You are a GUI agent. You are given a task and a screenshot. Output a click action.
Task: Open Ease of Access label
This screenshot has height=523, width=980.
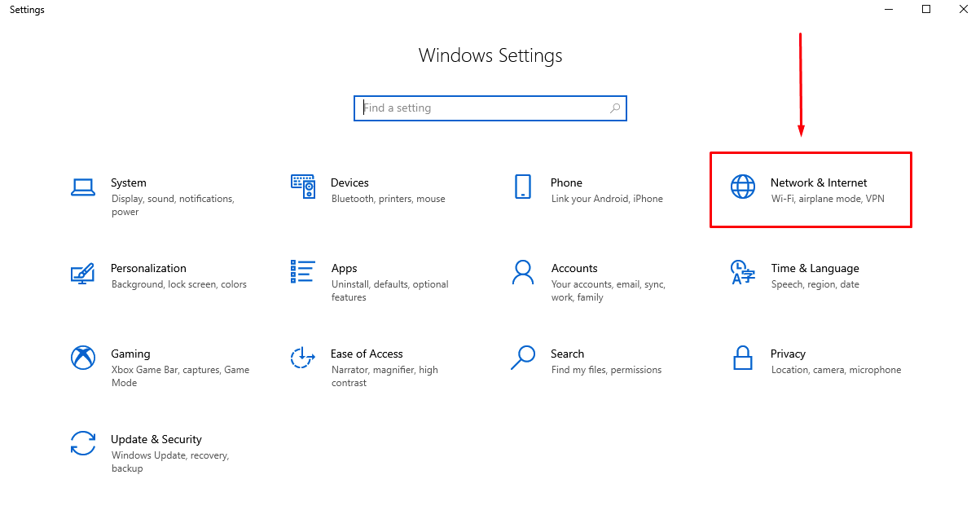[367, 354]
